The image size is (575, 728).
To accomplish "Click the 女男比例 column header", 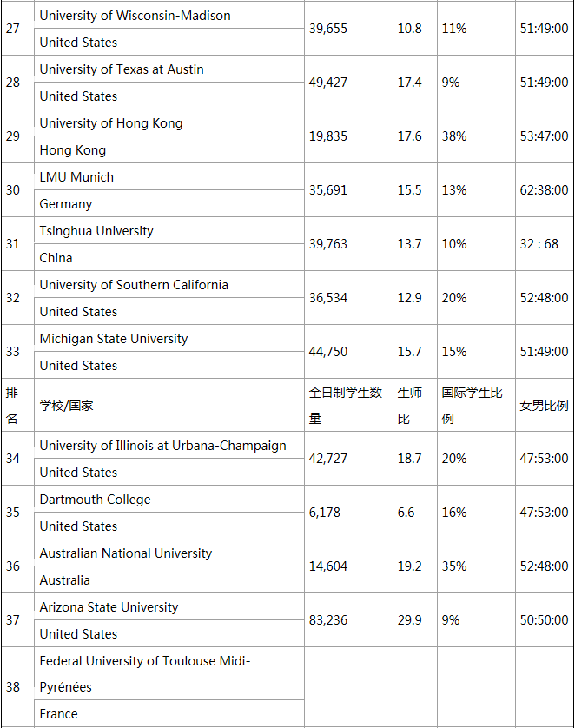I will tap(544, 406).
